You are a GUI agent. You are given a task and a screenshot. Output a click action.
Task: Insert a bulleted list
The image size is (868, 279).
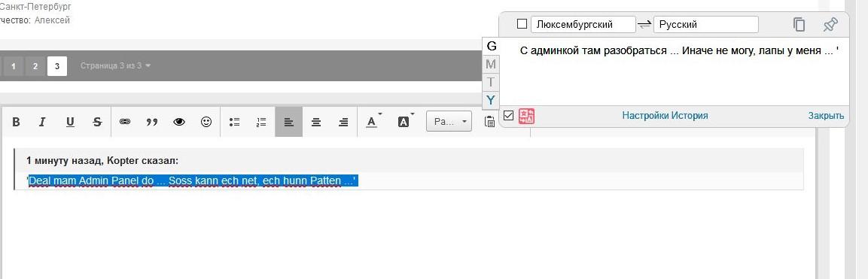tap(234, 122)
